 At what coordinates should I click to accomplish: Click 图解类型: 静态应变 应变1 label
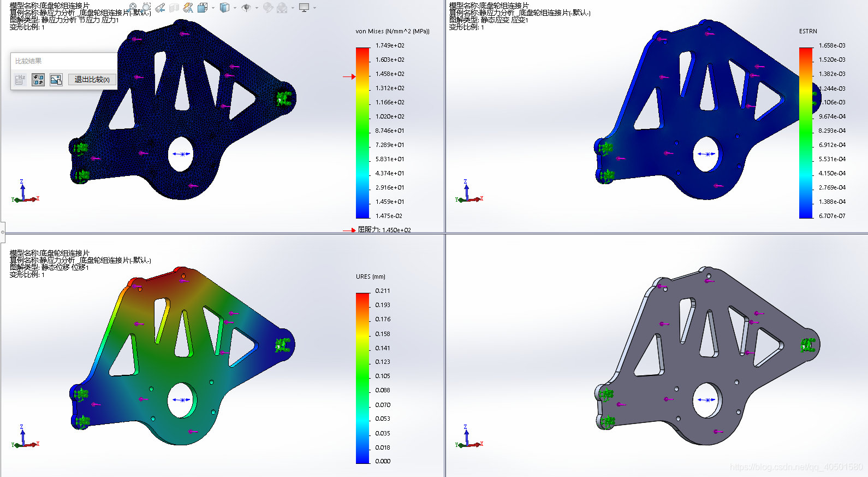[489, 20]
